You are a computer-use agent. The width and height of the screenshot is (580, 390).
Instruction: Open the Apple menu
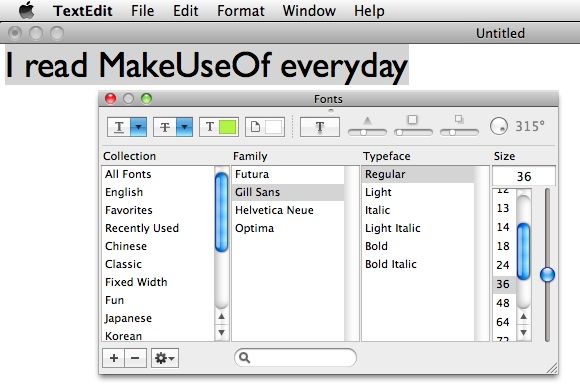(x=26, y=10)
